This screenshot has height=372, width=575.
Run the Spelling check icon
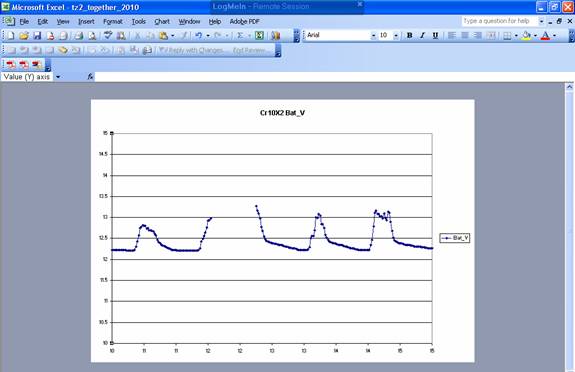(x=108, y=36)
